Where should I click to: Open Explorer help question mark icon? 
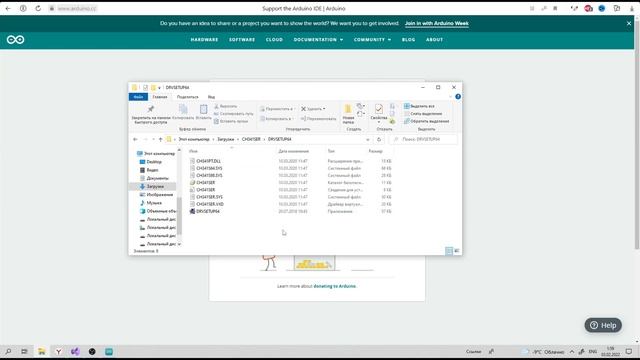coord(458,97)
